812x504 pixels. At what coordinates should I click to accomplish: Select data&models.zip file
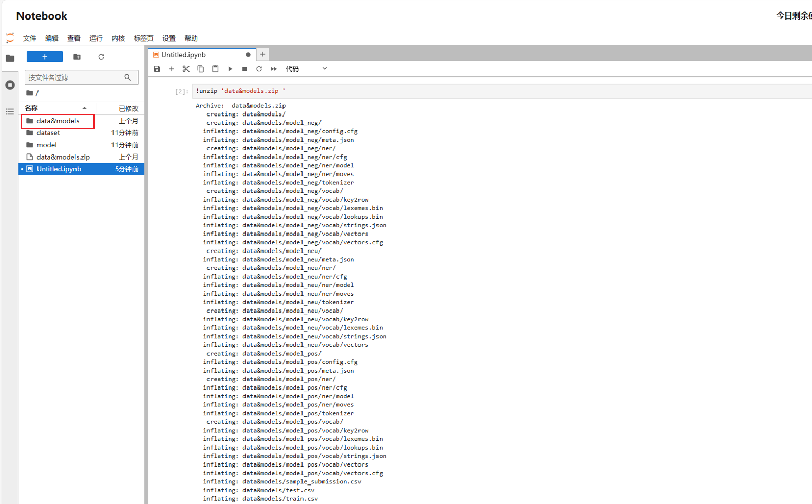point(81,157)
